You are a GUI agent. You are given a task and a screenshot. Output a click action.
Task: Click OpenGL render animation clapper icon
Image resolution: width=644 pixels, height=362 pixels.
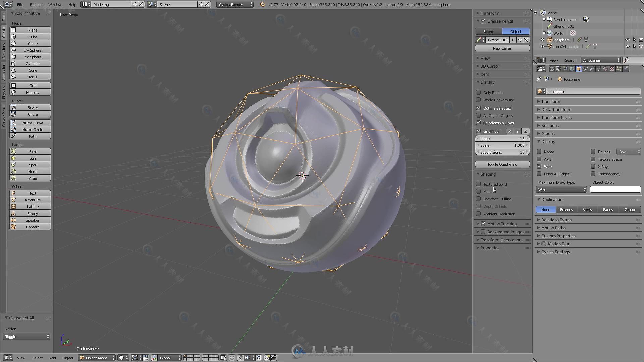[x=274, y=358]
